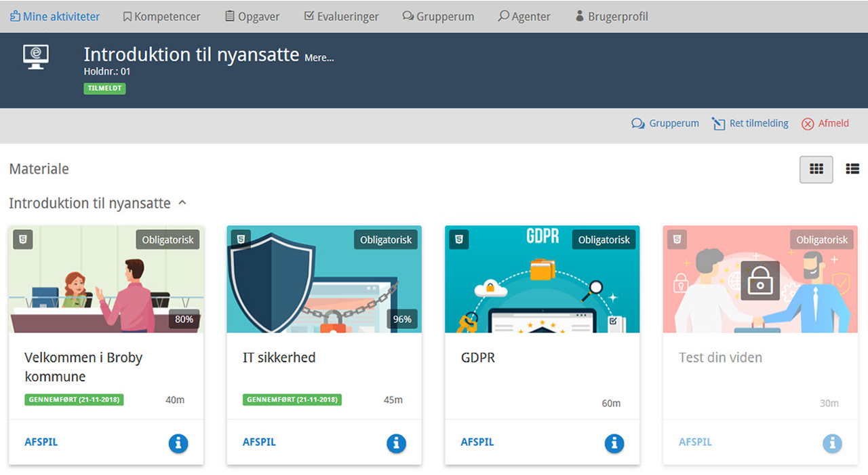868x475 pixels.
Task: Click the 60m duration on GDPR card
Action: (x=611, y=403)
